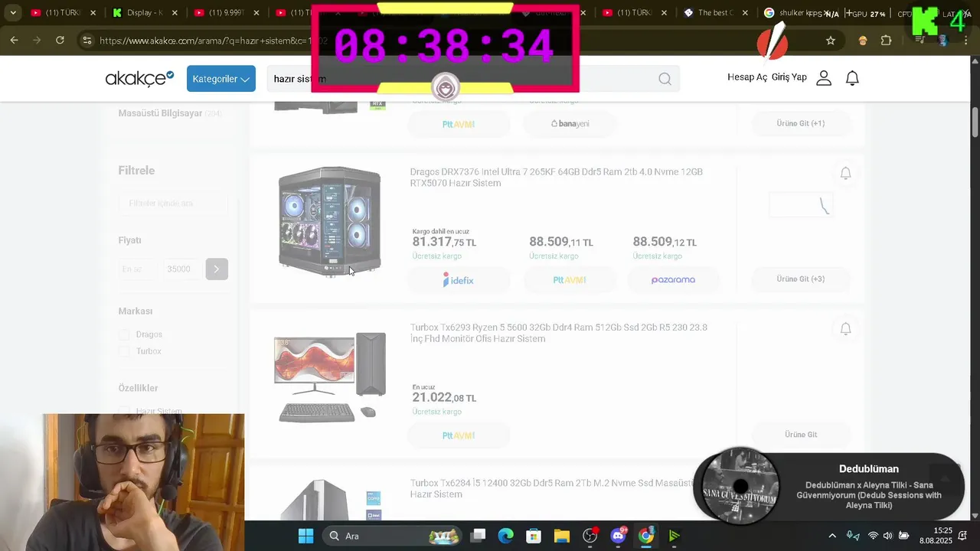
Task: Open price history mini chart for Dragos
Action: pyautogui.click(x=801, y=205)
